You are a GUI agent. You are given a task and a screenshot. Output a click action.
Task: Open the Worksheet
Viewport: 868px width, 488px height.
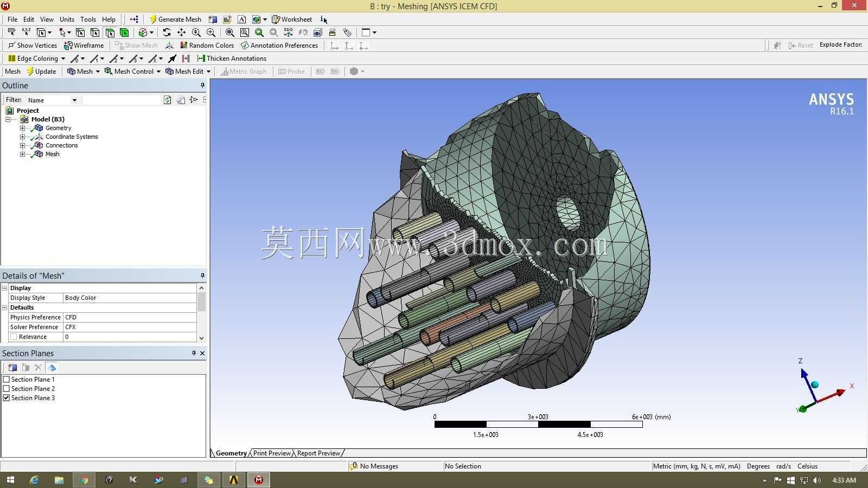pyautogui.click(x=292, y=19)
